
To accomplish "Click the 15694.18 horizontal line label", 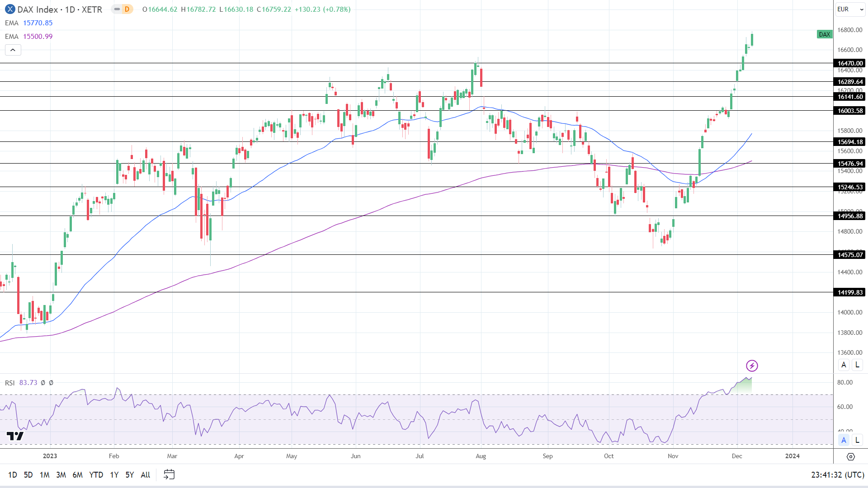I will coord(849,142).
